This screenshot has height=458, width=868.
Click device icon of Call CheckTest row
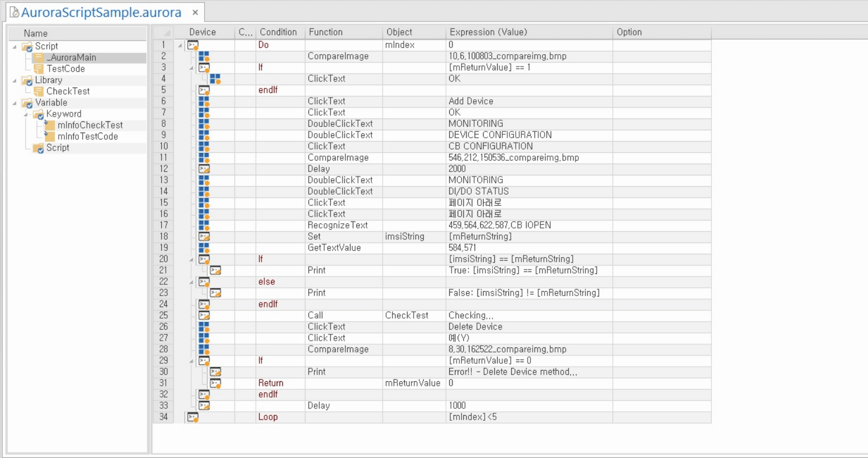pos(204,316)
